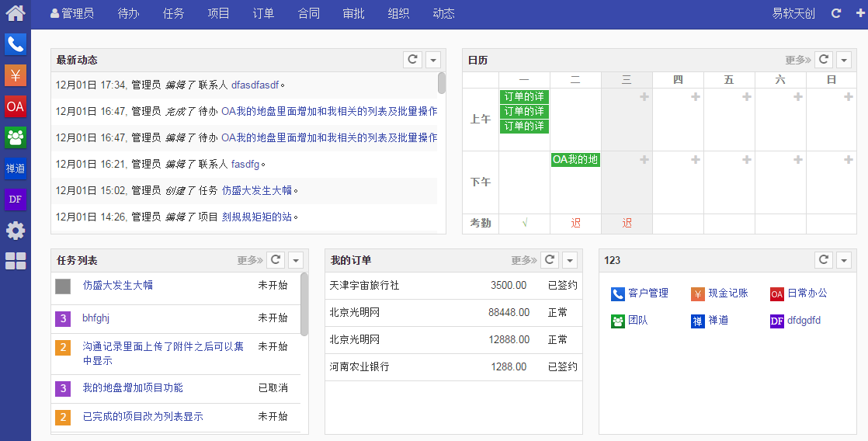Image resolution: width=868 pixels, height=441 pixels.
Task: Switch to the 合同 top menu item
Action: pos(309,13)
